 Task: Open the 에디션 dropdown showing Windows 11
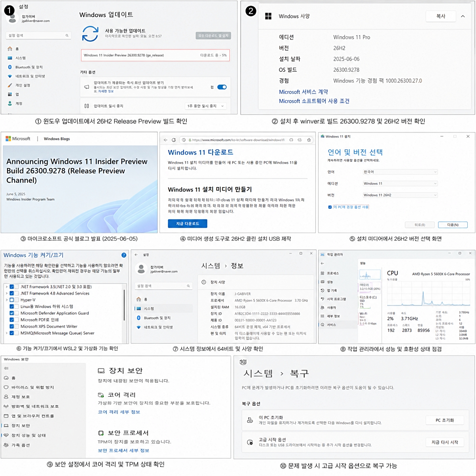pyautogui.click(x=400, y=184)
